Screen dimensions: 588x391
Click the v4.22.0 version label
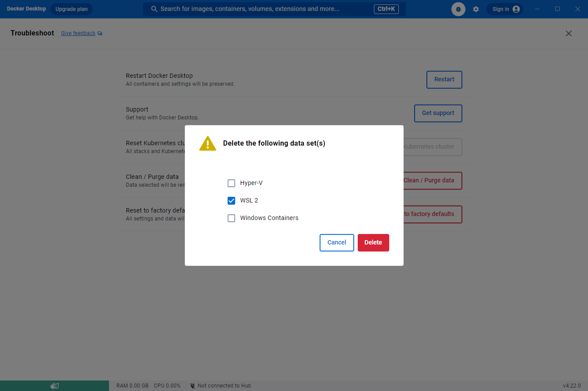tap(572, 386)
